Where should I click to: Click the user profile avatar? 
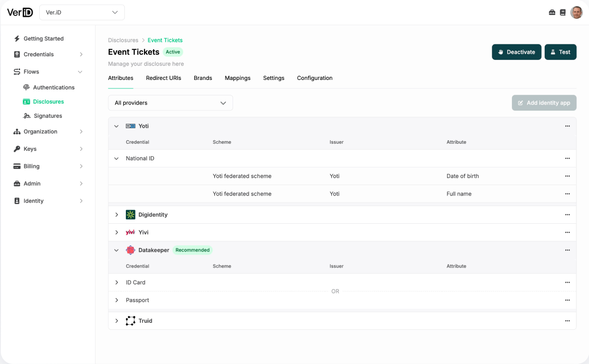(576, 13)
